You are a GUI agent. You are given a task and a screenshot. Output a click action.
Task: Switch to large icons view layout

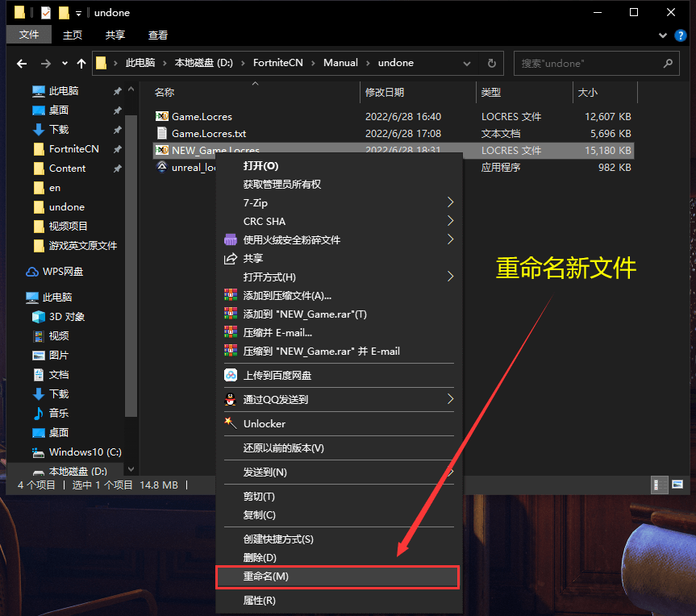pos(677,485)
